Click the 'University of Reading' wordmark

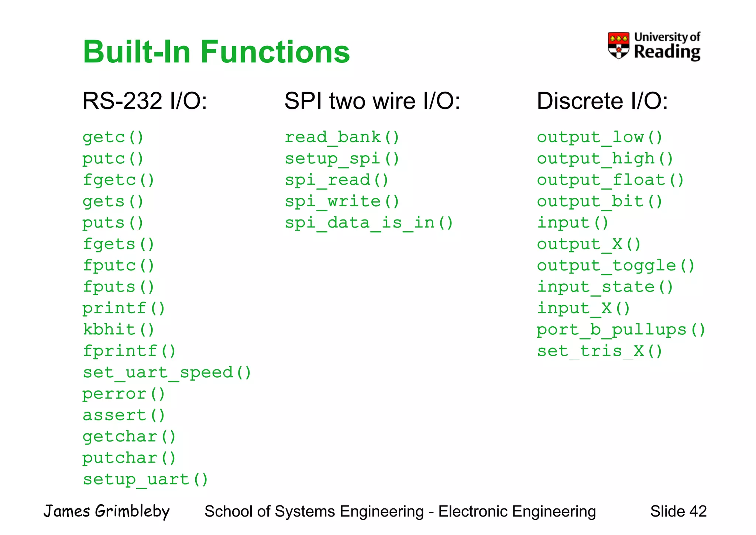tap(667, 46)
